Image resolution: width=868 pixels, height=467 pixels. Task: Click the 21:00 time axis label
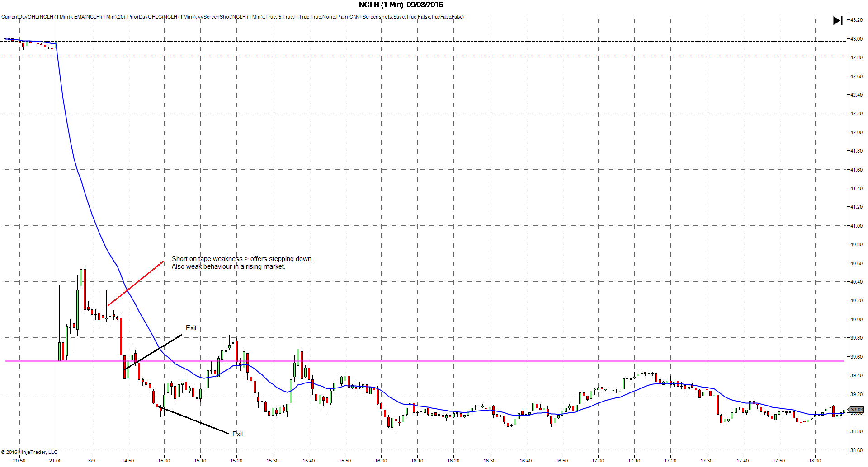point(56,461)
